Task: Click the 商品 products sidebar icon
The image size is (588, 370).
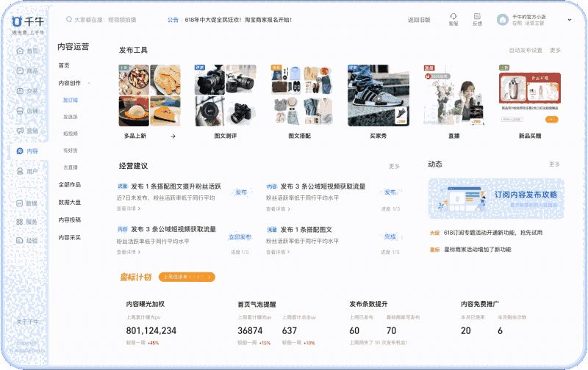Action: (x=20, y=71)
